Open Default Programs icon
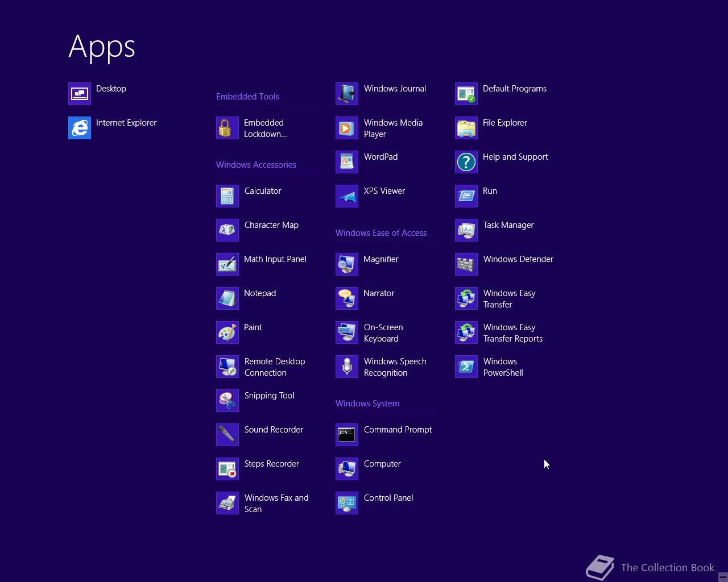The height and width of the screenshot is (582, 728). click(466, 94)
